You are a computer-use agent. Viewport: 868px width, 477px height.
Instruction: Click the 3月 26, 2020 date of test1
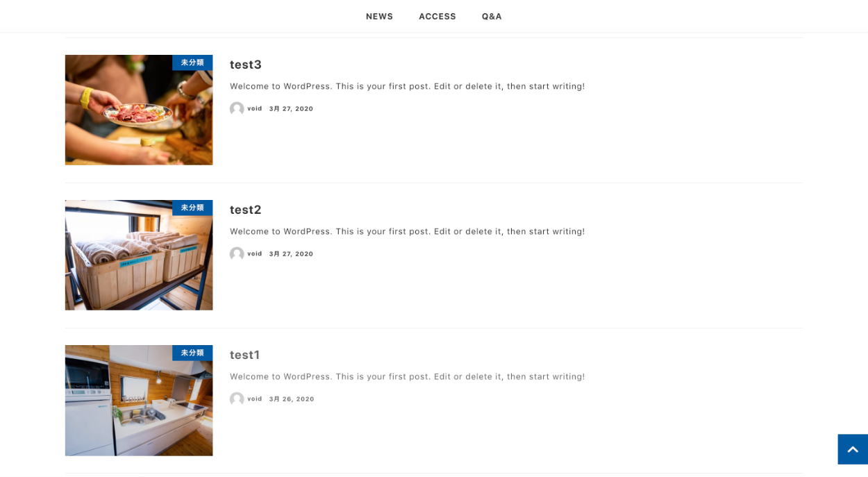tap(292, 399)
